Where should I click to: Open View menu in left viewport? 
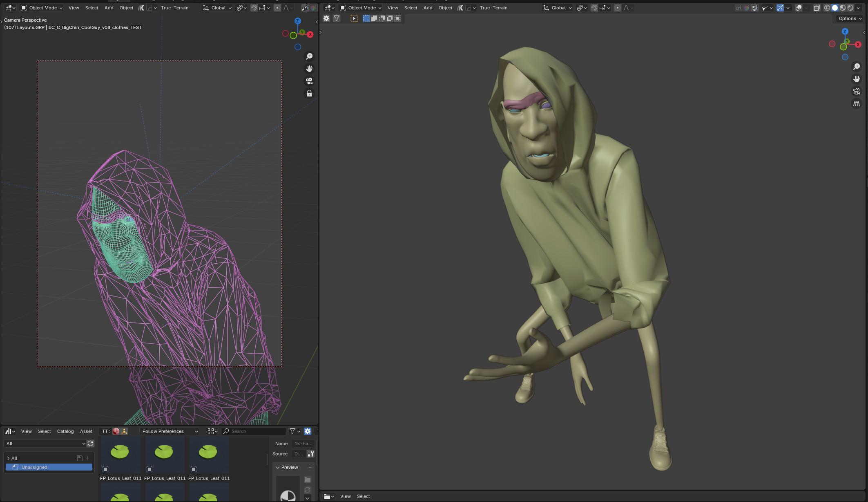point(74,8)
